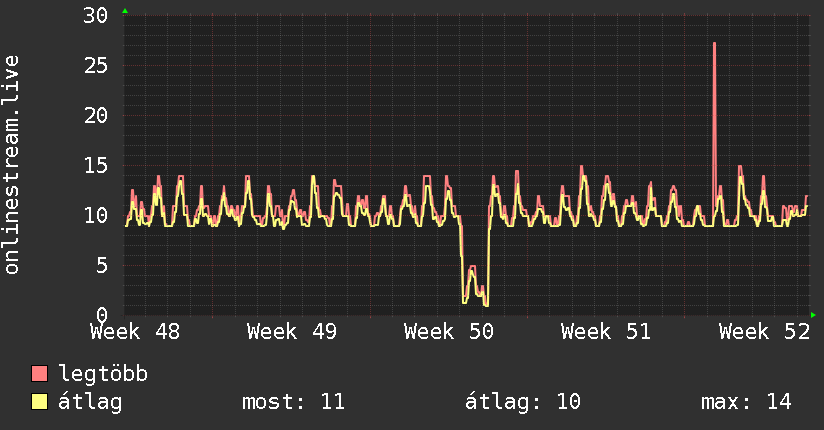Click the green arrow at end of x-axis
The image size is (824, 430).
coord(813,315)
